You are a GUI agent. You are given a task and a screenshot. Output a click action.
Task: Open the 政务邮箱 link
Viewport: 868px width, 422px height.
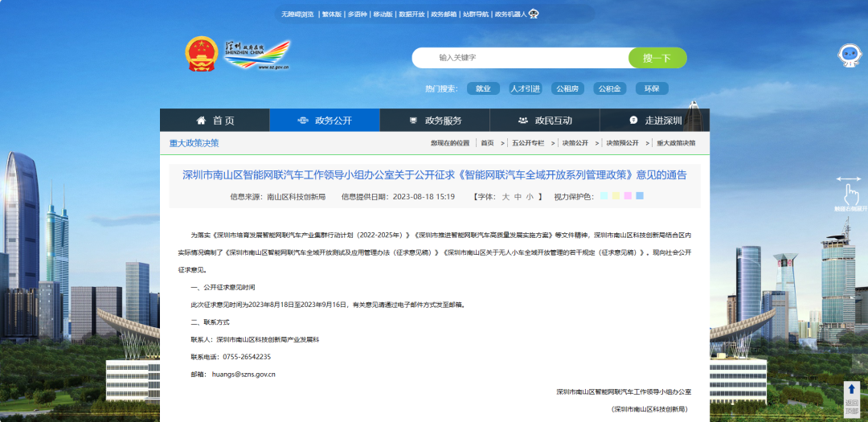pos(444,14)
